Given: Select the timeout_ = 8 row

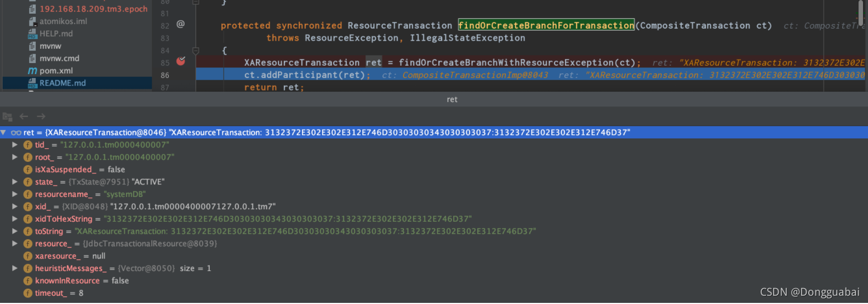Looking at the screenshot, I should pyautogui.click(x=434, y=293).
